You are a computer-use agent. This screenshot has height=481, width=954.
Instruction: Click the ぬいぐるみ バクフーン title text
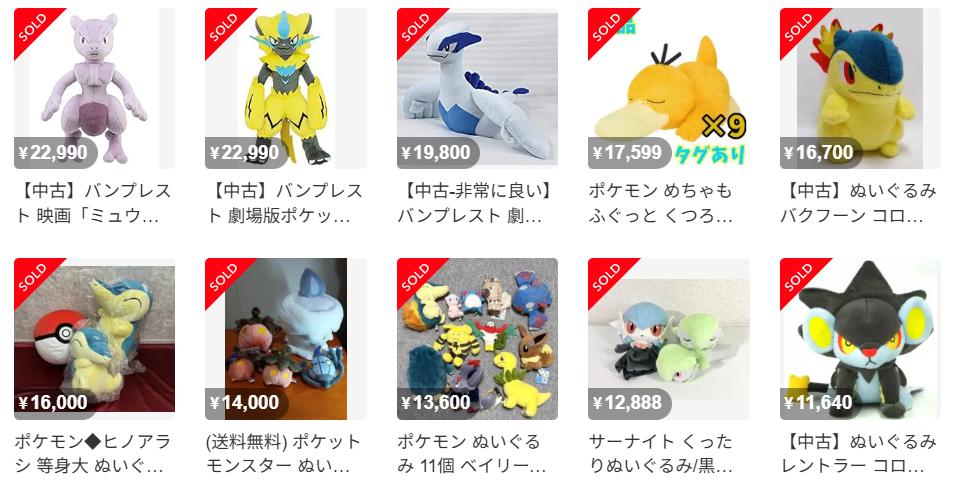(x=859, y=203)
